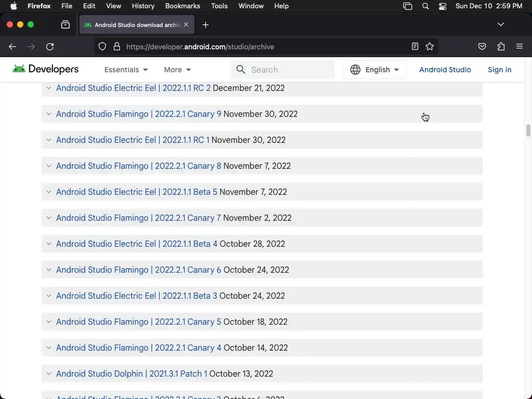Open the Bookmarks menu

[x=182, y=6]
